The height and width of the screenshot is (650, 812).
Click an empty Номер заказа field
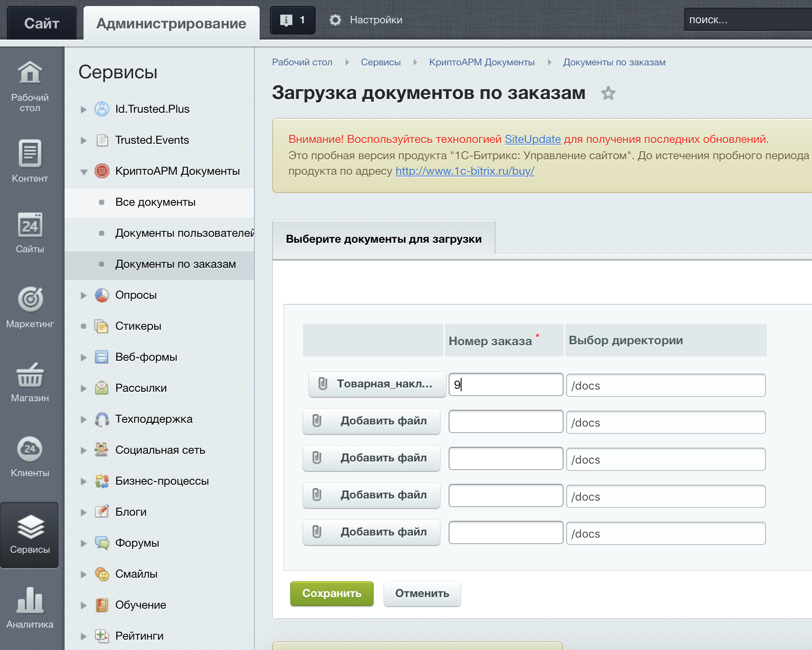(505, 421)
